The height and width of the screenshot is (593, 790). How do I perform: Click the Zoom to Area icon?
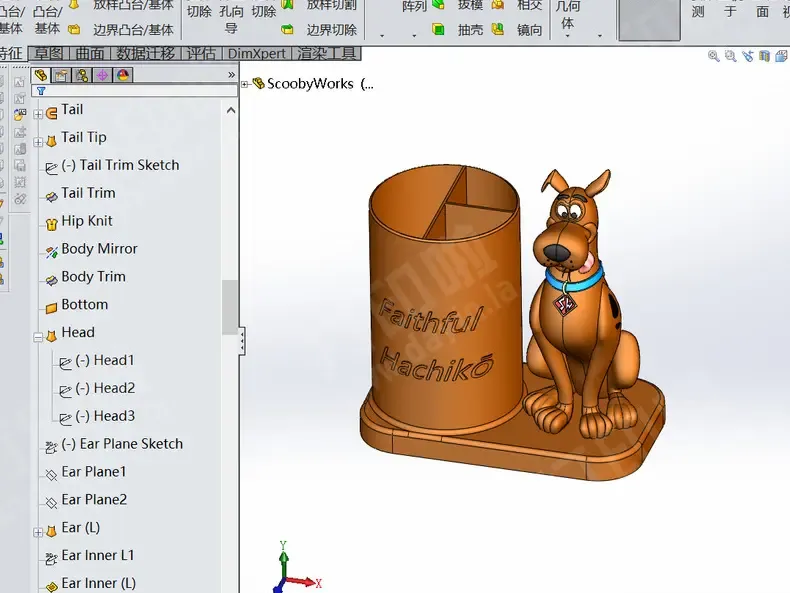point(731,56)
